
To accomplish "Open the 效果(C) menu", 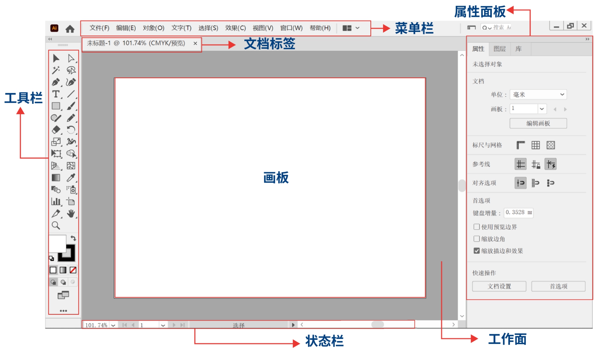I will point(235,28).
